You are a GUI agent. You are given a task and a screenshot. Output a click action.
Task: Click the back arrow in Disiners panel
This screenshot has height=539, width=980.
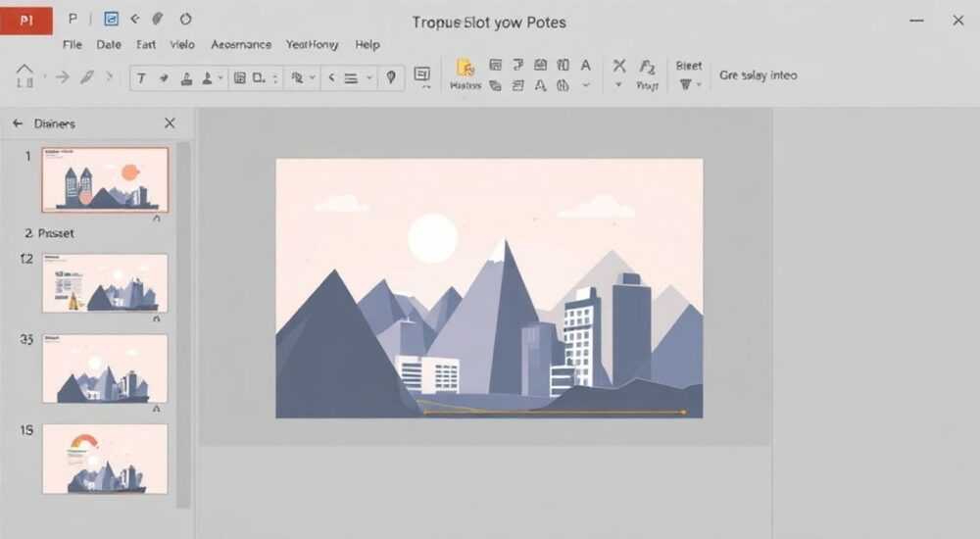(x=18, y=123)
